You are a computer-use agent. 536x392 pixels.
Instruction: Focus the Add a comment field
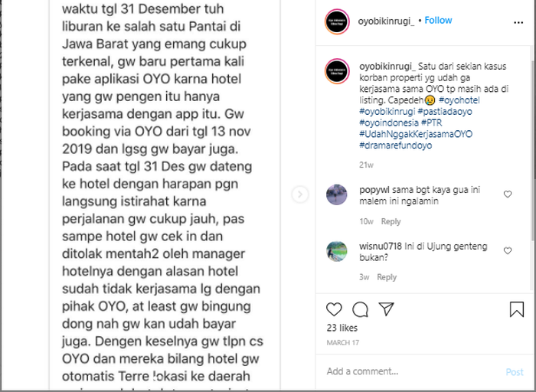[412, 371]
